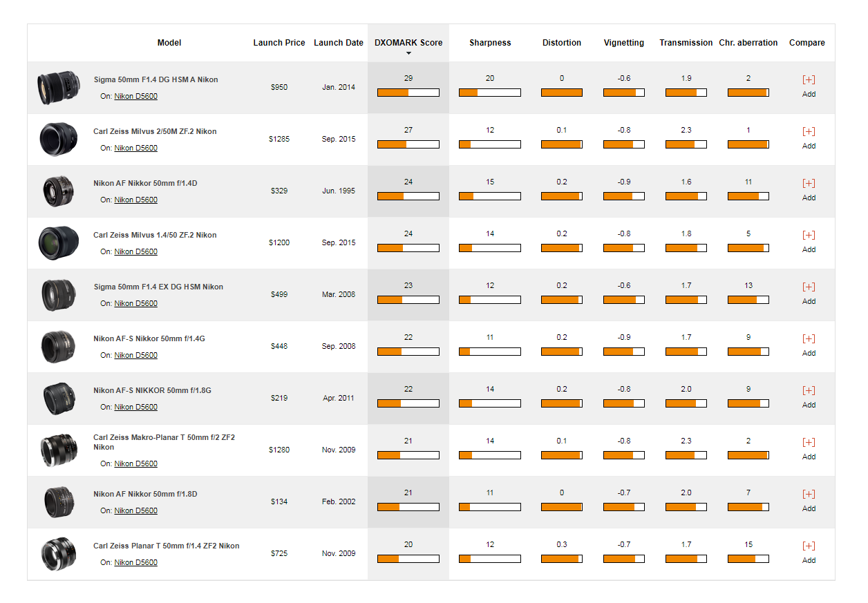Click [+] compare icon for Sigma 50mm F1.4 EX DG HSM
868x603 pixels.
point(809,287)
